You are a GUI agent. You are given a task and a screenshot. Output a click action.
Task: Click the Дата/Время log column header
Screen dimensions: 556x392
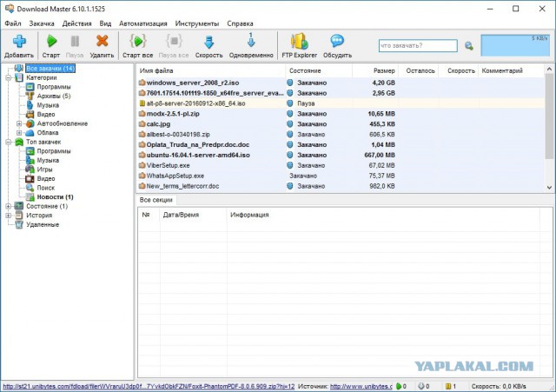(193, 215)
